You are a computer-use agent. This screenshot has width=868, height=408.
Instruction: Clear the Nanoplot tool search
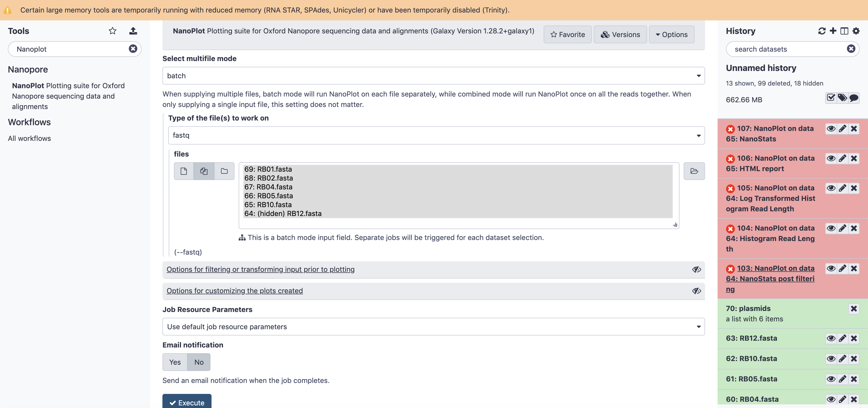(133, 49)
